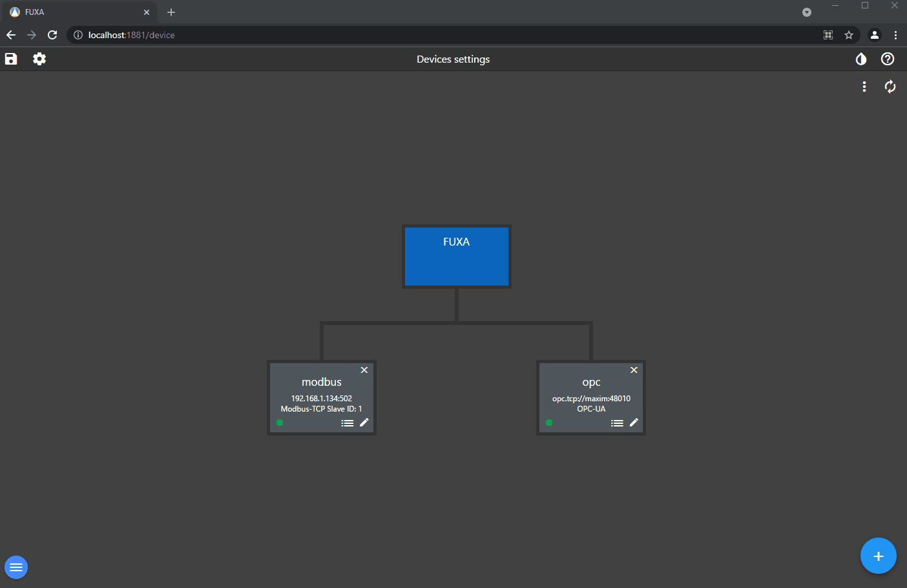Remove the modbus device with X

tap(364, 370)
